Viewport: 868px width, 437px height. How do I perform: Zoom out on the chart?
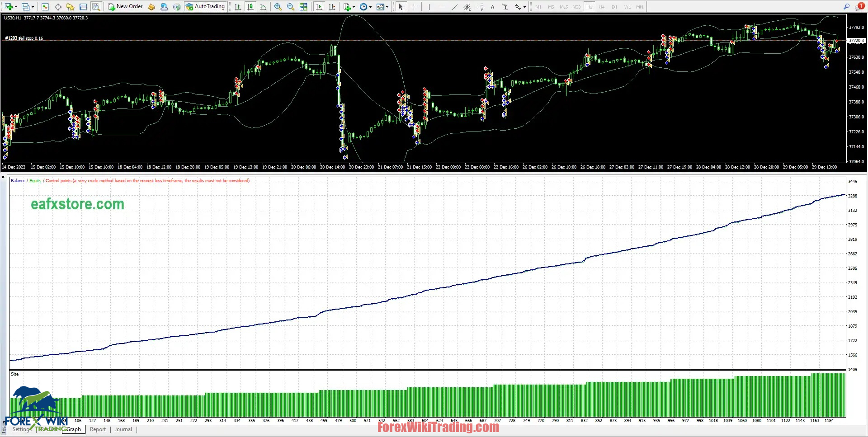click(x=291, y=7)
